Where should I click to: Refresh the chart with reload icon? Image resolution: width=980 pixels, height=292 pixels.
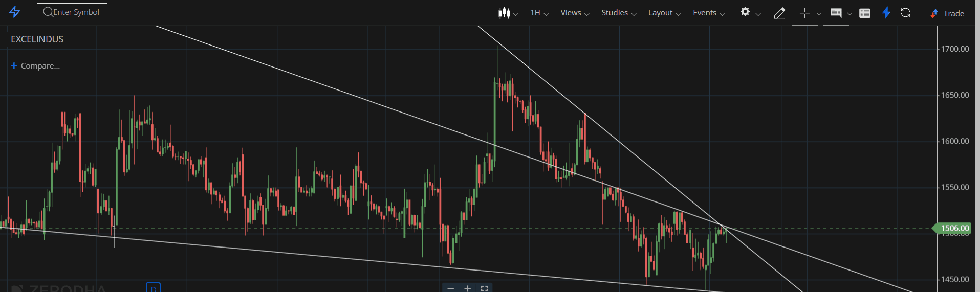tap(905, 13)
